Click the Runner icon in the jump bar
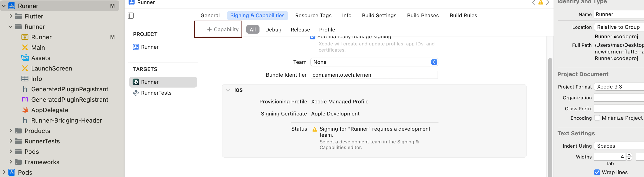 tap(131, 2)
